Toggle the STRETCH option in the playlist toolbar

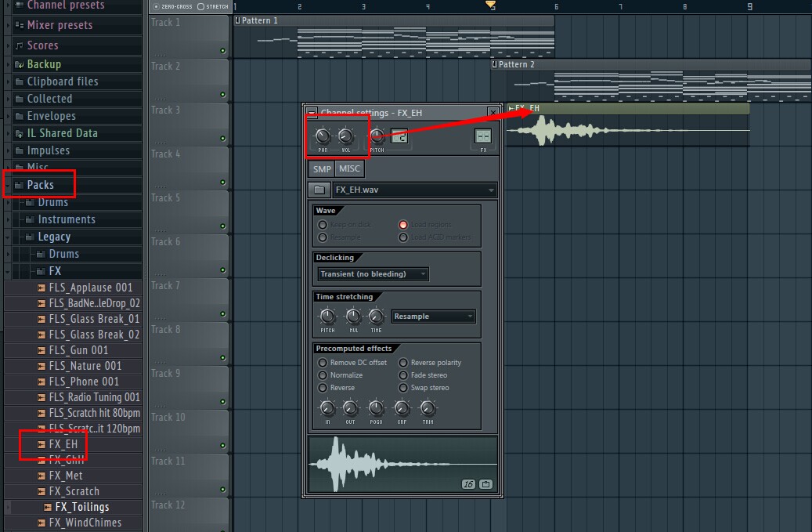(201, 7)
